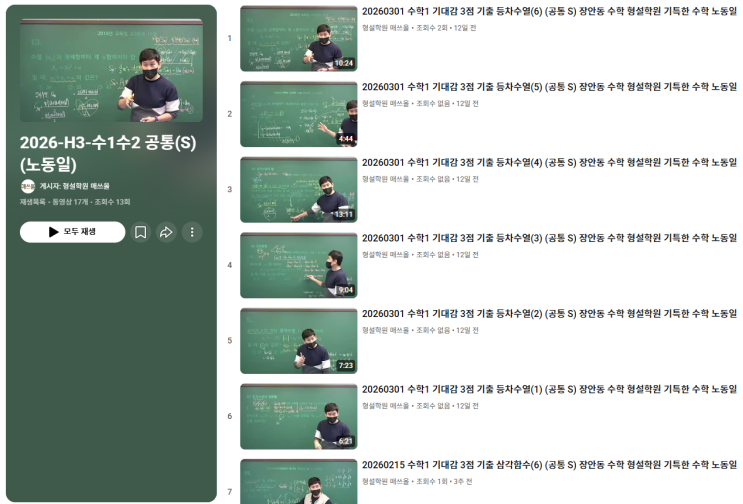The image size is (743, 504).
Task: Open the thumbnail of video 6 (6:21)
Action: pos(299,416)
